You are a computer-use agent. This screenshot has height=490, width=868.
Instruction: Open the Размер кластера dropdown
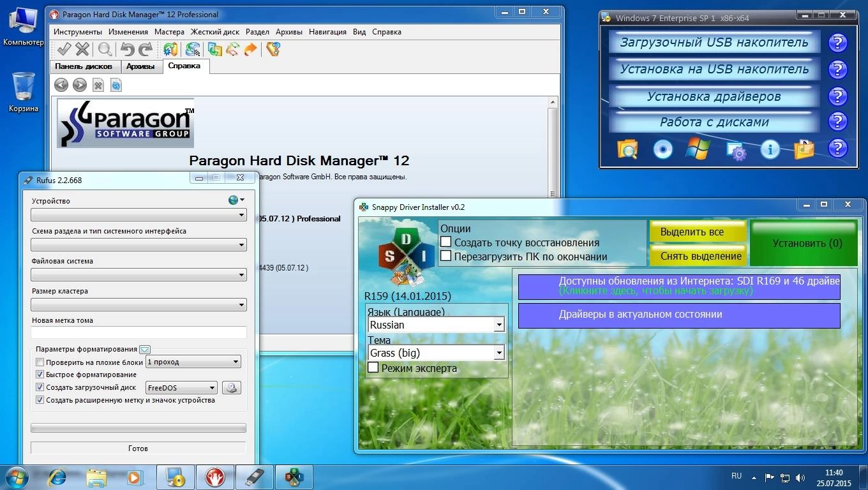tap(138, 304)
